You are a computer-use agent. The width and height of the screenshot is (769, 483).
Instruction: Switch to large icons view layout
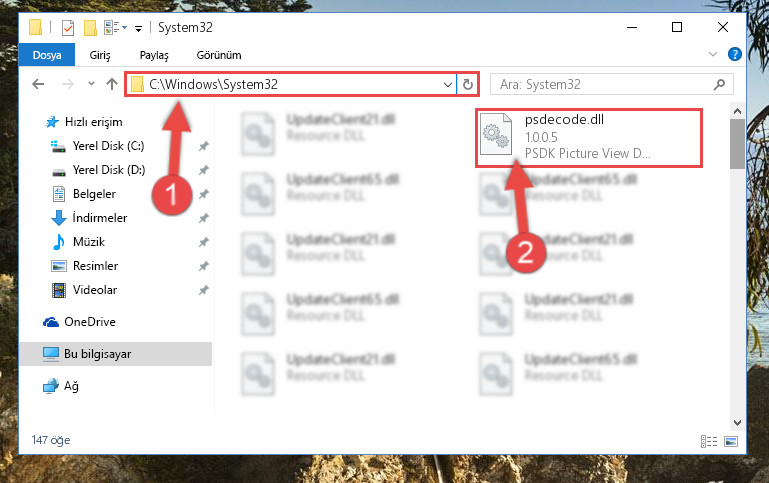tap(731, 441)
